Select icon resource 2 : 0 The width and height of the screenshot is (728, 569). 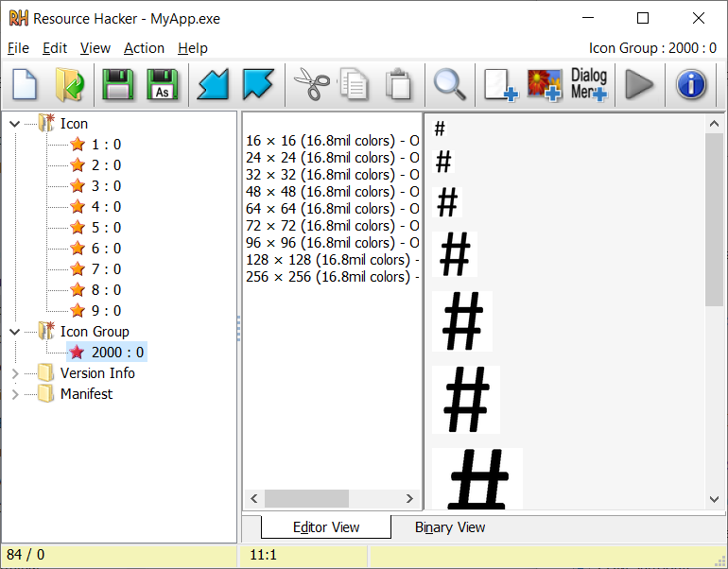point(95,165)
